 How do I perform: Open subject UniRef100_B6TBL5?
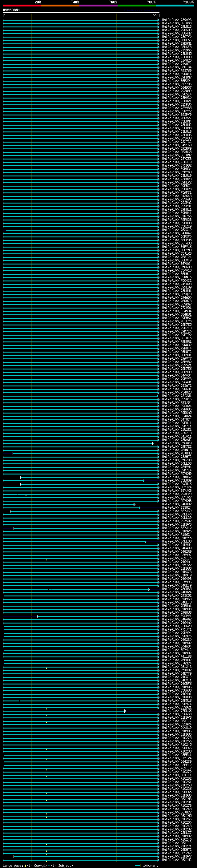(x=177, y=338)
